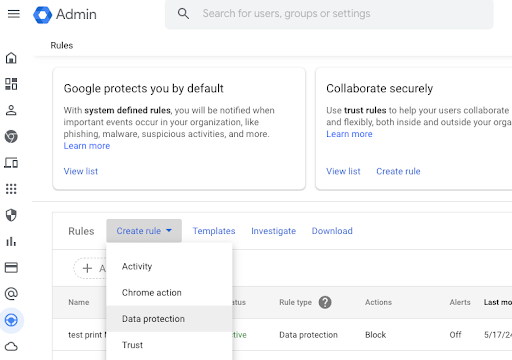Go to Home in sidebar
Viewport: 512px width, 360px height.
pyautogui.click(x=11, y=58)
